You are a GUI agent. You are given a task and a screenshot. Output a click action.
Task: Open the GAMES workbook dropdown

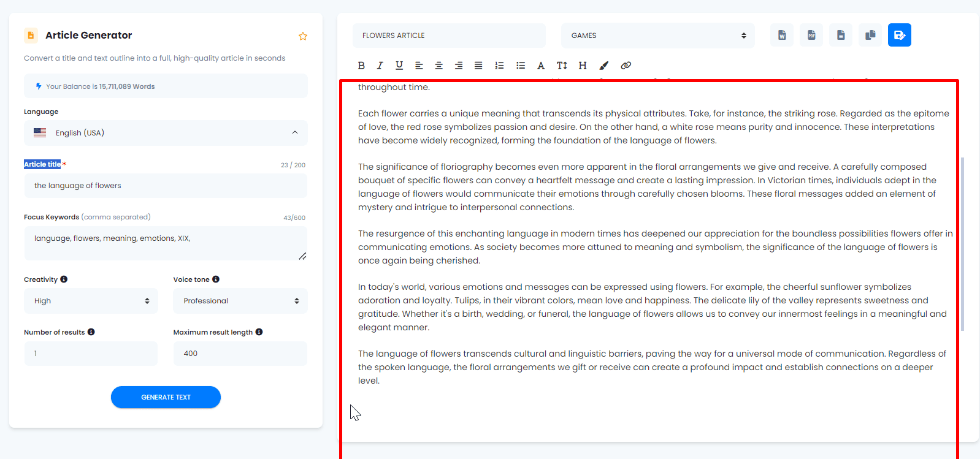coord(657,36)
